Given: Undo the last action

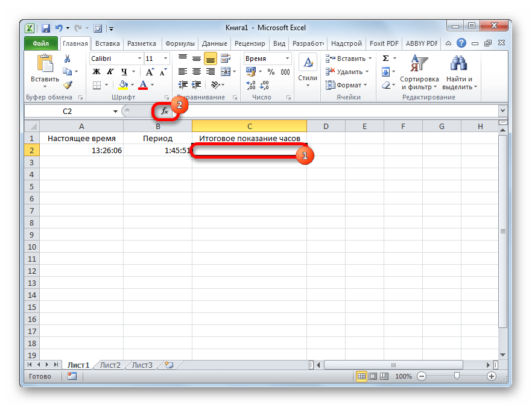Looking at the screenshot, I should pos(59,28).
